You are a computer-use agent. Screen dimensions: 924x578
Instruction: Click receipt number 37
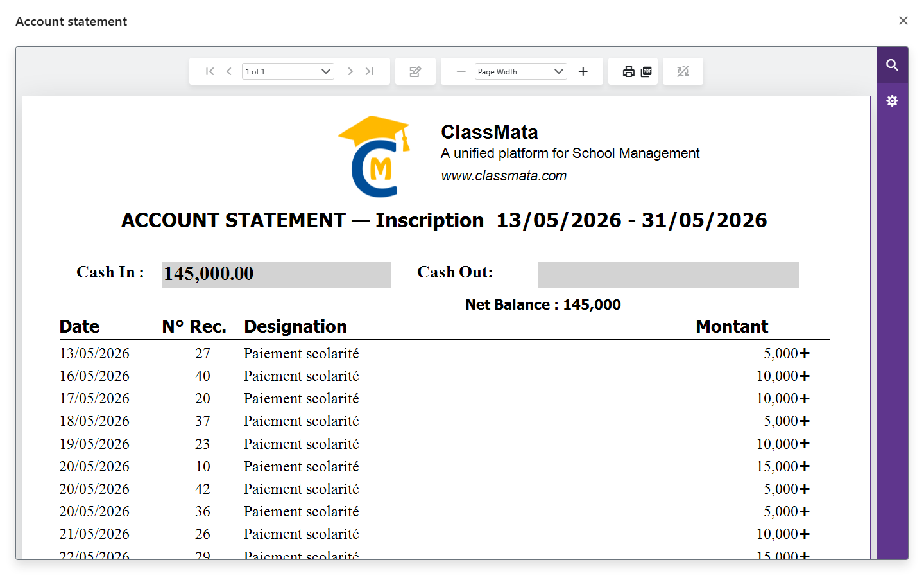[x=203, y=421]
